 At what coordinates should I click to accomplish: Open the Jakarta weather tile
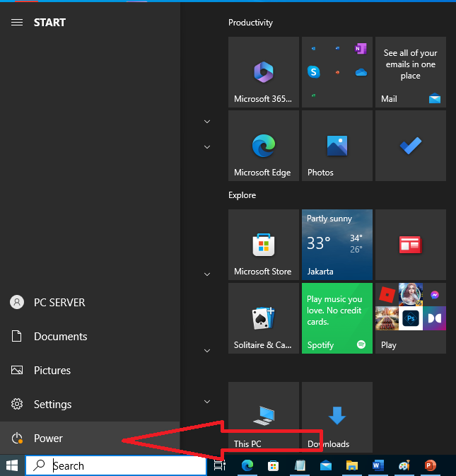pos(337,245)
